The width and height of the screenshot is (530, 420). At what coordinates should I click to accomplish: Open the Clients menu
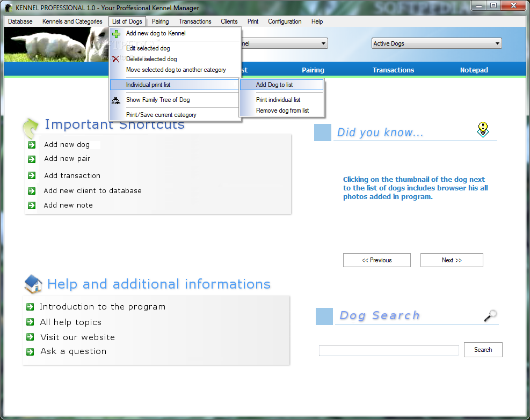[229, 21]
